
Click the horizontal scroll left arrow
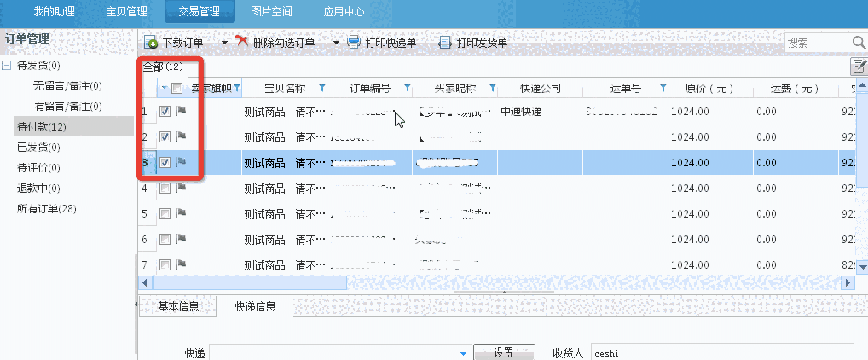pos(145,282)
